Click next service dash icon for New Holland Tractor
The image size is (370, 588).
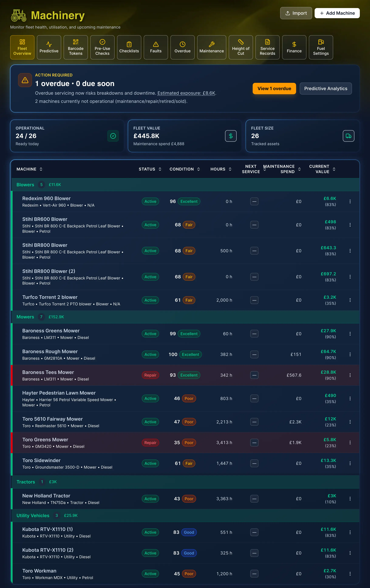coord(254,499)
